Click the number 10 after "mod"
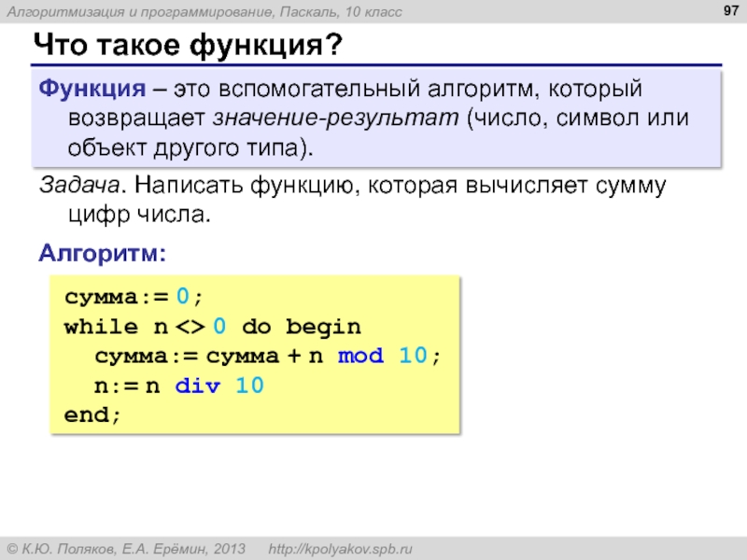This screenshot has height=560, width=747. 416,357
